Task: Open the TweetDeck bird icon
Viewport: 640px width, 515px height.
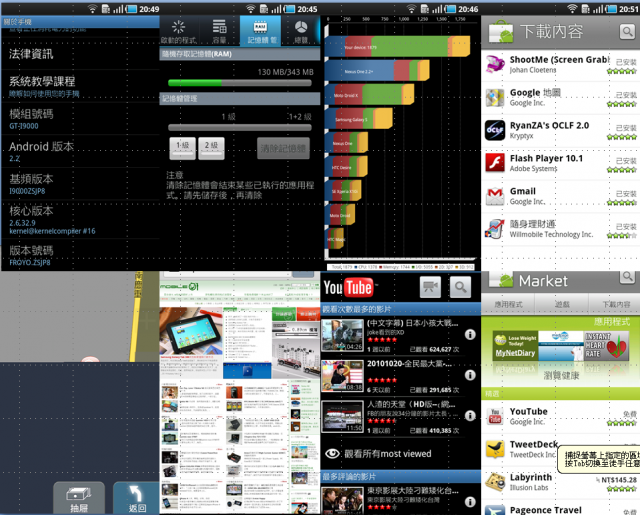Action: [x=495, y=449]
